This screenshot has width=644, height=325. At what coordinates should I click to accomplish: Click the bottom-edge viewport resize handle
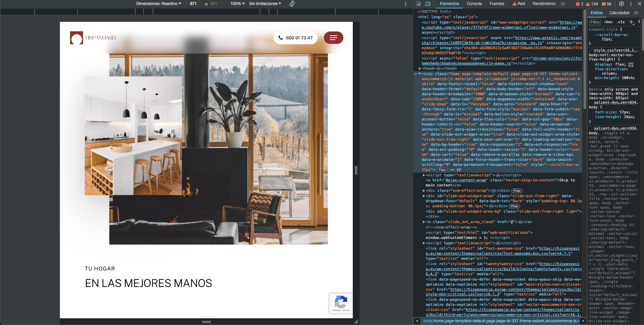point(206,322)
